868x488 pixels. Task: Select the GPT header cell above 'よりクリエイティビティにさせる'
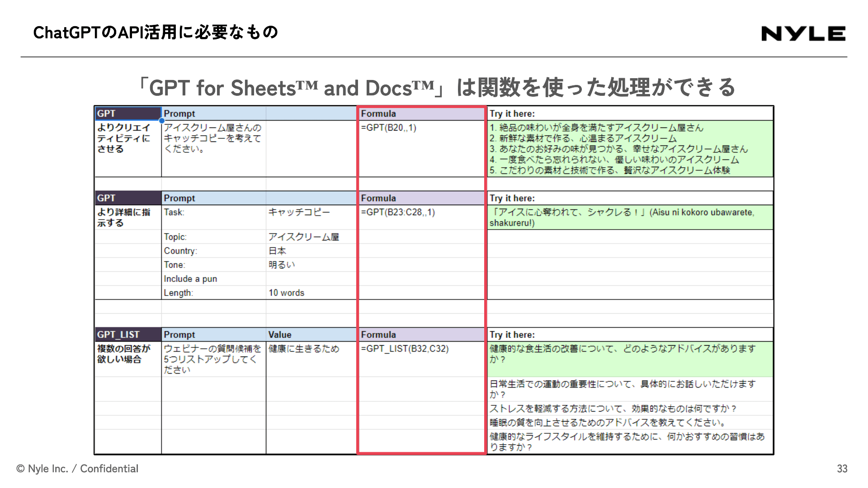pos(128,113)
